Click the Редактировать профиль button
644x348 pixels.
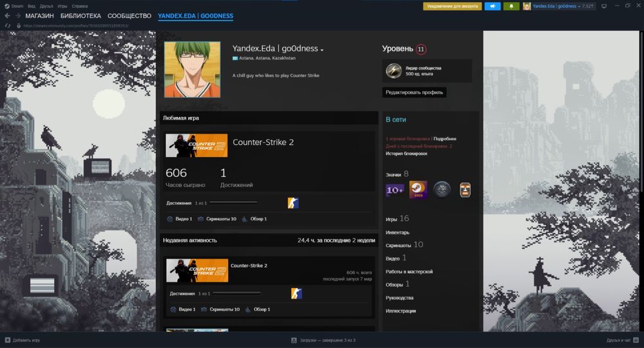pos(413,92)
